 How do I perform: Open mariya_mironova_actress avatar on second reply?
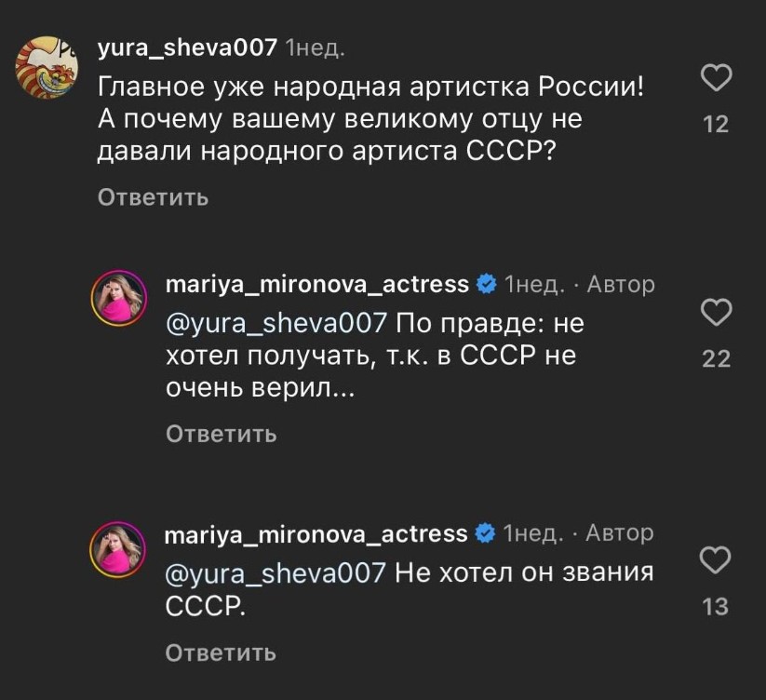pyautogui.click(x=117, y=545)
